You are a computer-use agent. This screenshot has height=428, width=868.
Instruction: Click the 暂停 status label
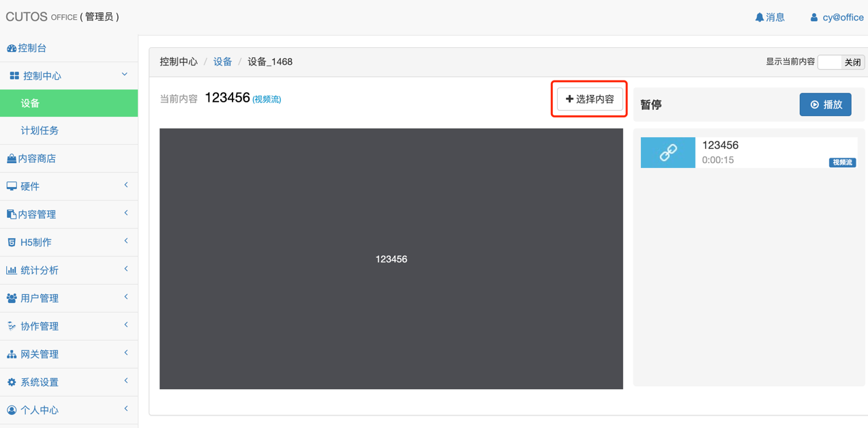click(x=651, y=104)
